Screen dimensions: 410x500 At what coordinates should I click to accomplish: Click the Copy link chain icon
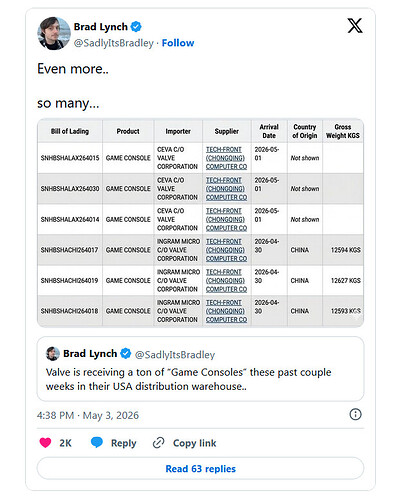pos(158,443)
